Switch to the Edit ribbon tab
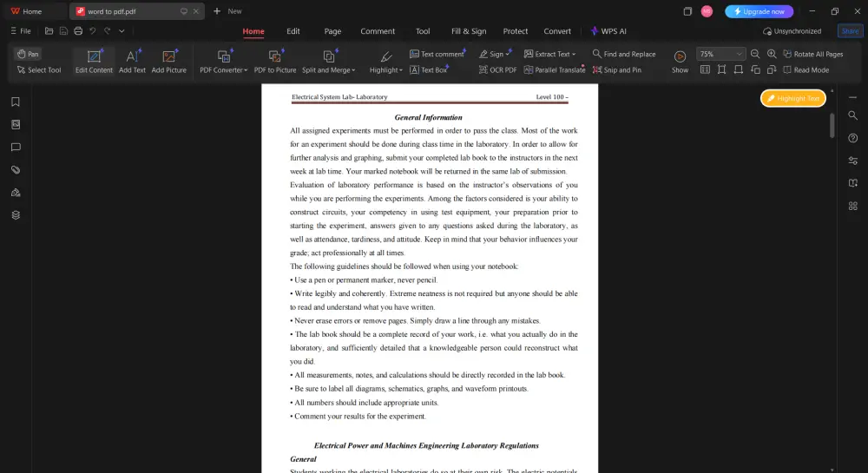This screenshot has height=473, width=868. pos(293,31)
